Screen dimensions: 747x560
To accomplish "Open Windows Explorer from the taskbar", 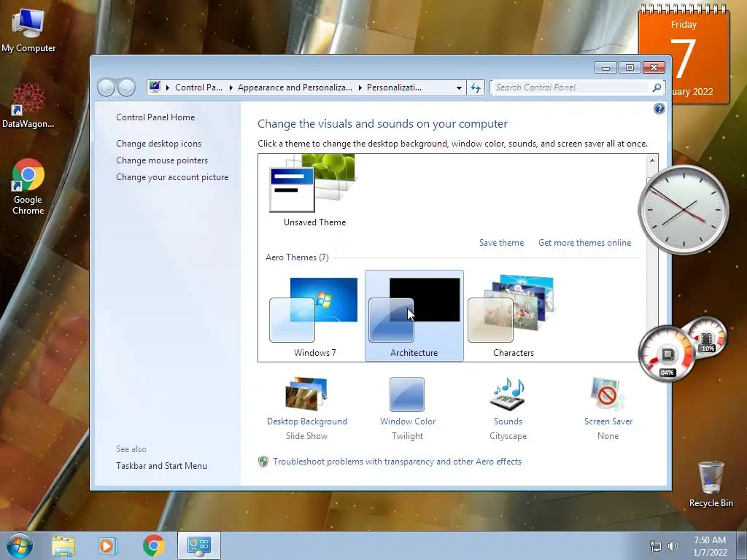I will (63, 546).
